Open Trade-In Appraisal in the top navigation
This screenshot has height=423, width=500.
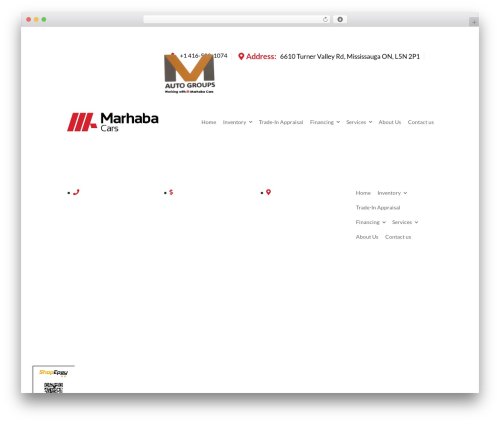click(x=281, y=122)
